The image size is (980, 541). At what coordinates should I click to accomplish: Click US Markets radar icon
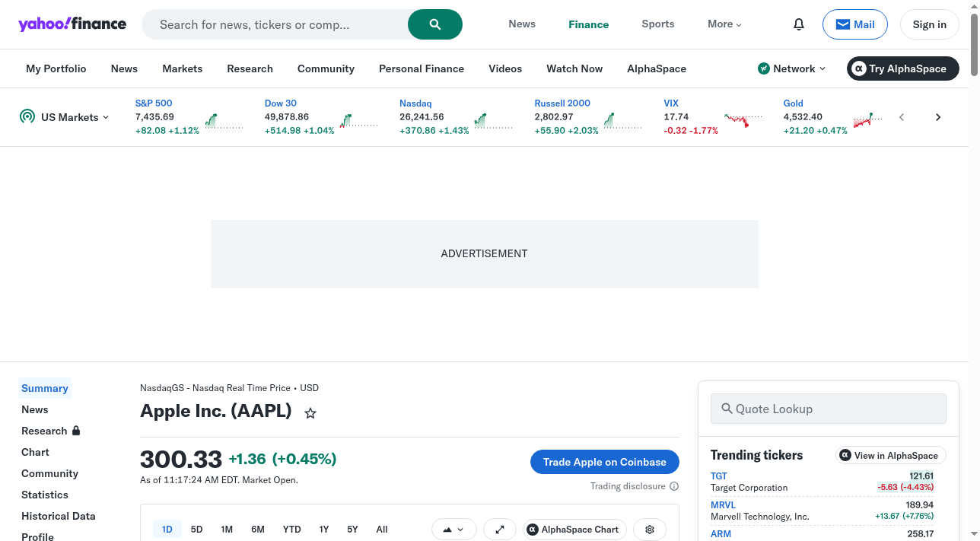27,116
